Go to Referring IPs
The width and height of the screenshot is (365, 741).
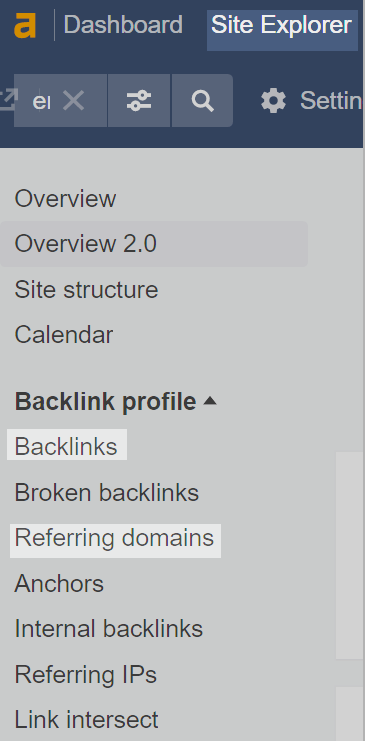pyautogui.click(x=86, y=674)
